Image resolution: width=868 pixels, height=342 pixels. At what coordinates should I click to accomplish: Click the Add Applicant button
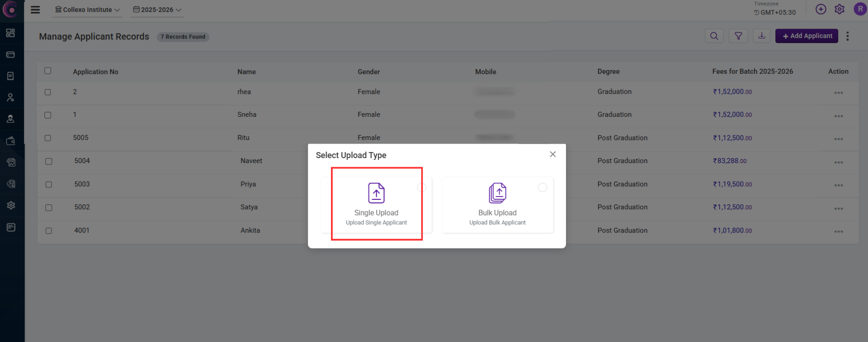coord(806,36)
